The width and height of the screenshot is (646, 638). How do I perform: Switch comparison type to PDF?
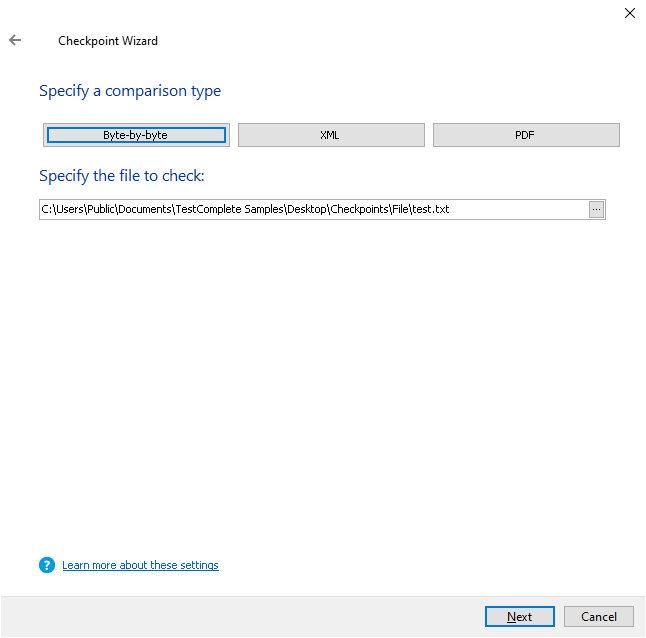pyautogui.click(x=526, y=135)
